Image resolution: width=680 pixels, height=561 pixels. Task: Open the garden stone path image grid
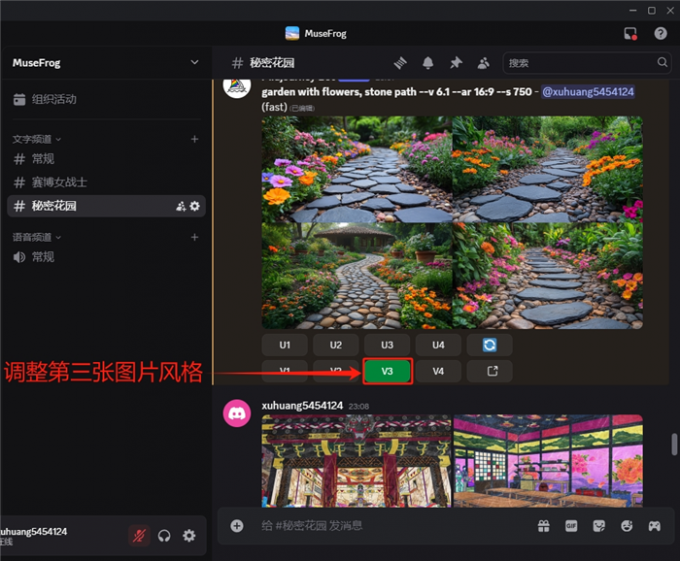click(452, 222)
